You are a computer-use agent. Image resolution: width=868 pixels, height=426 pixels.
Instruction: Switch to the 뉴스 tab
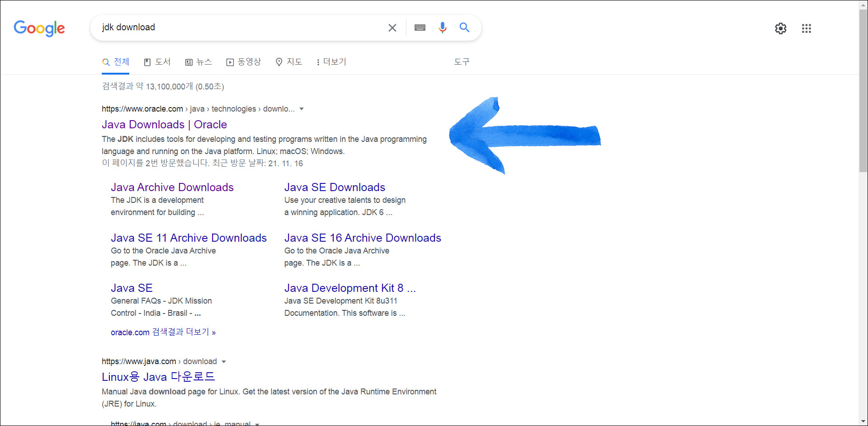pyautogui.click(x=198, y=62)
